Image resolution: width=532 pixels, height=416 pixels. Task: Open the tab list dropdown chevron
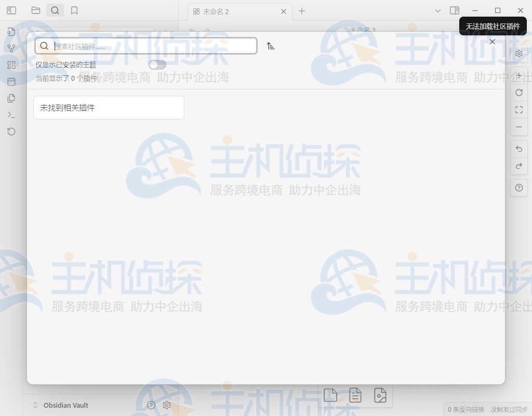(438, 10)
